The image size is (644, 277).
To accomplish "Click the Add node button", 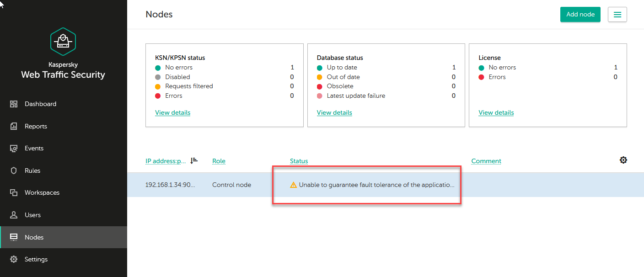I will click(580, 15).
